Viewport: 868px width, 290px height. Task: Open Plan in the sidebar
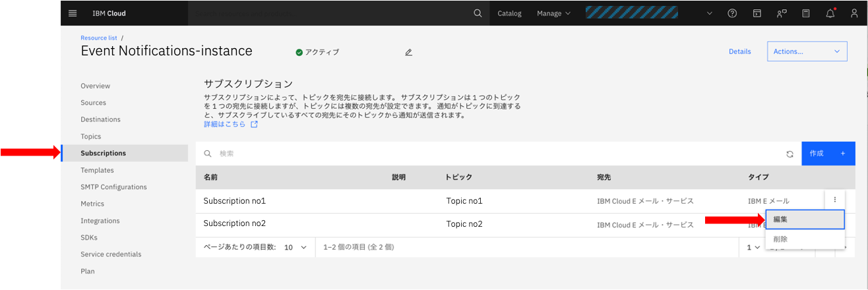[88, 271]
